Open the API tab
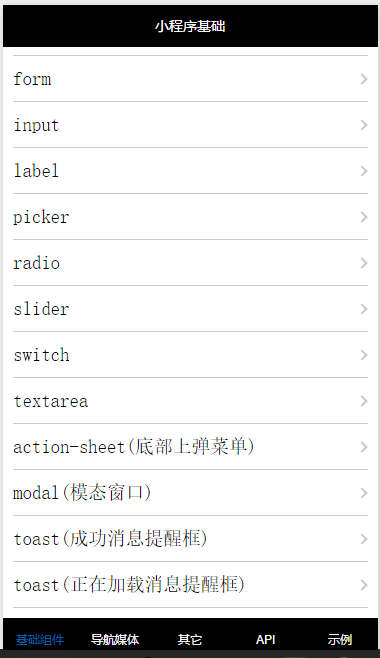 265,640
